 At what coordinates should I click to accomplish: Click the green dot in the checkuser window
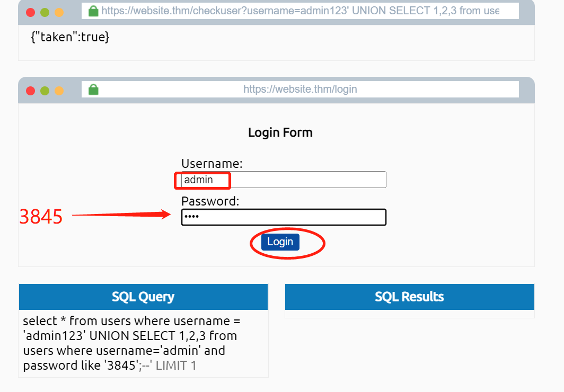(x=45, y=12)
